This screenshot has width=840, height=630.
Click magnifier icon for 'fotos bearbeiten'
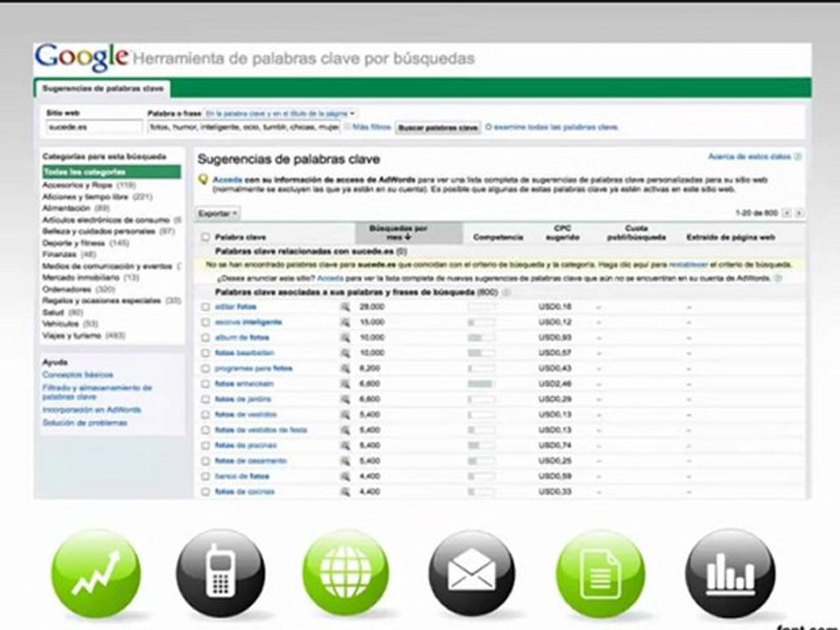click(x=345, y=353)
